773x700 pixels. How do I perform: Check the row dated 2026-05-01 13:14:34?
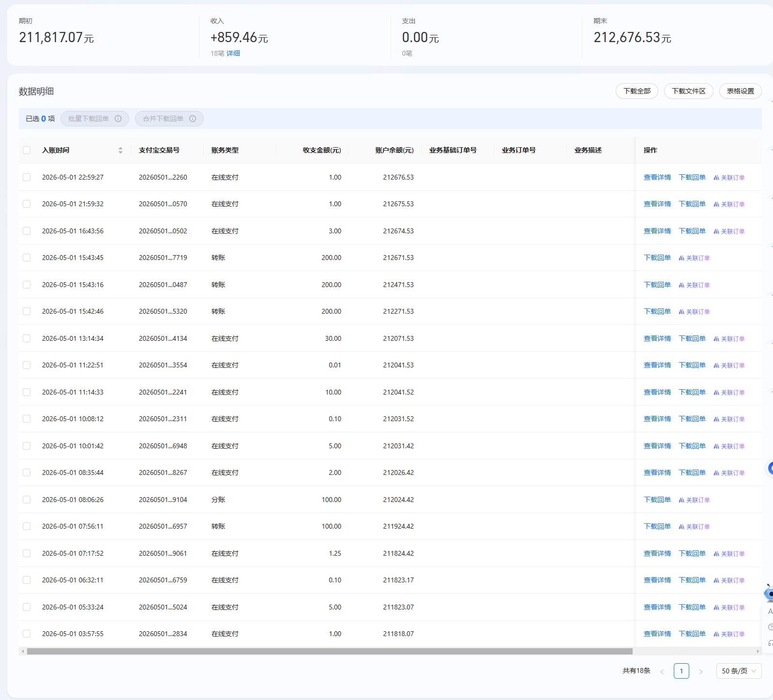tap(27, 338)
